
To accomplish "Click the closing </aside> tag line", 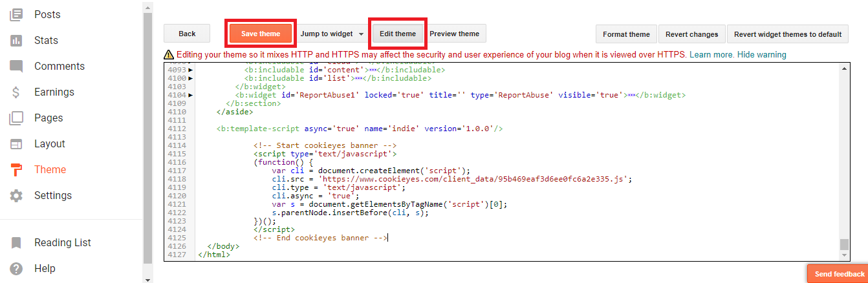I will coord(235,112).
